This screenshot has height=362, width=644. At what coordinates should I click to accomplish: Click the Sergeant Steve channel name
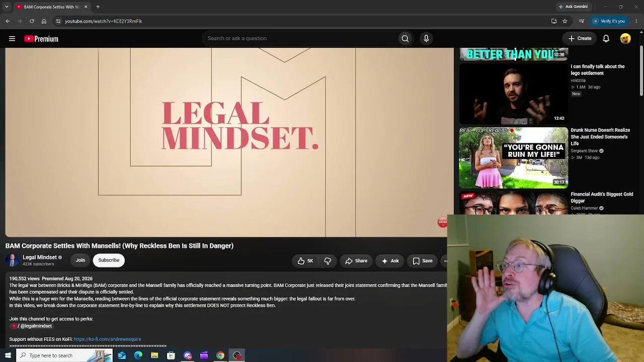[584, 151]
